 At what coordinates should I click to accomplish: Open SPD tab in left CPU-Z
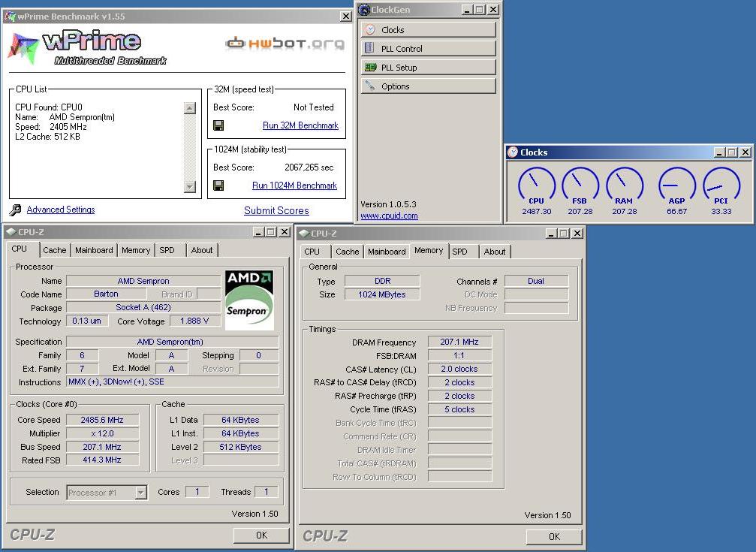[167, 250]
